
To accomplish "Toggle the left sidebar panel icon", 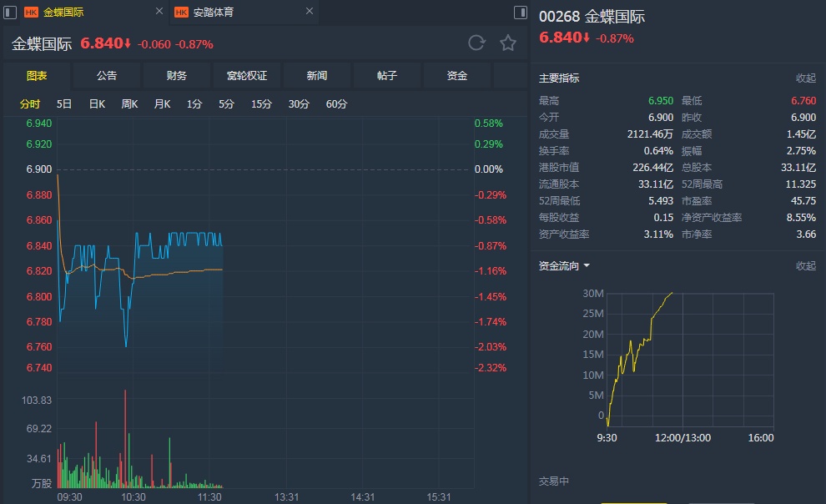I will coord(10,13).
